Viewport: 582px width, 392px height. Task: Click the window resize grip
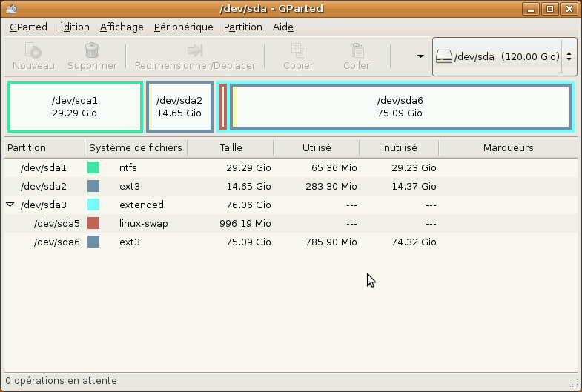[x=575, y=385]
